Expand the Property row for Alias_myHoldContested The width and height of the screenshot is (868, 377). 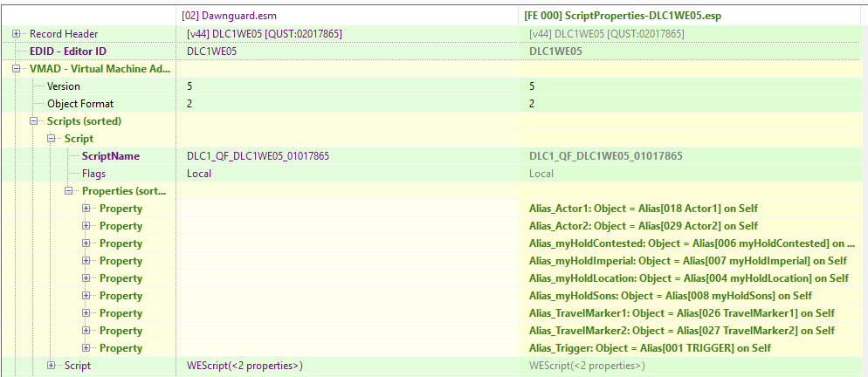[86, 243]
